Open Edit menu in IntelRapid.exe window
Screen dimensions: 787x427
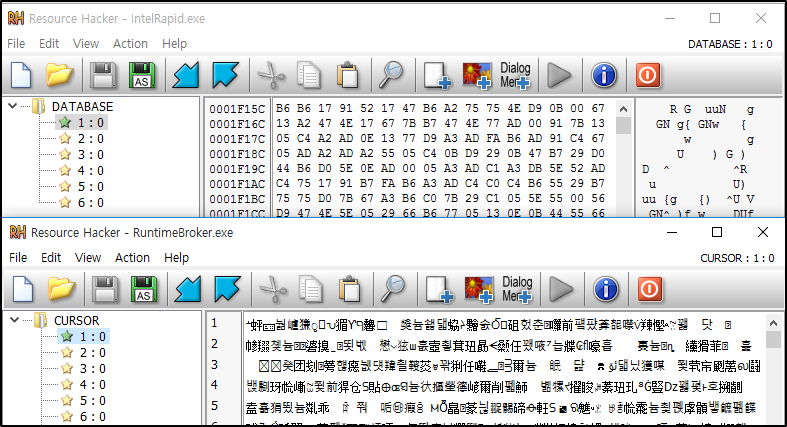(49, 44)
